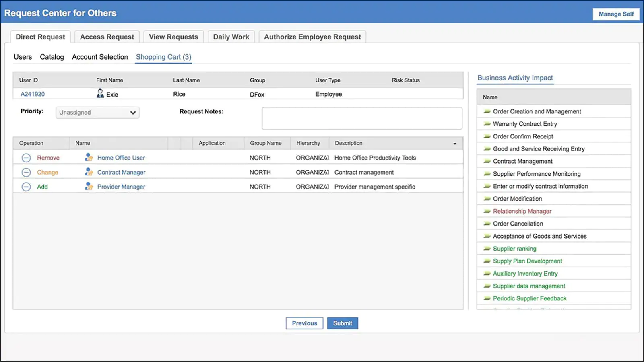
Task: Click the Change operation link
Action: click(47, 173)
